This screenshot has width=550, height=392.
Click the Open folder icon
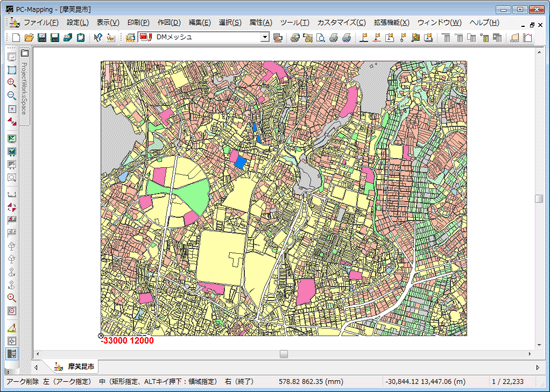click(29, 37)
